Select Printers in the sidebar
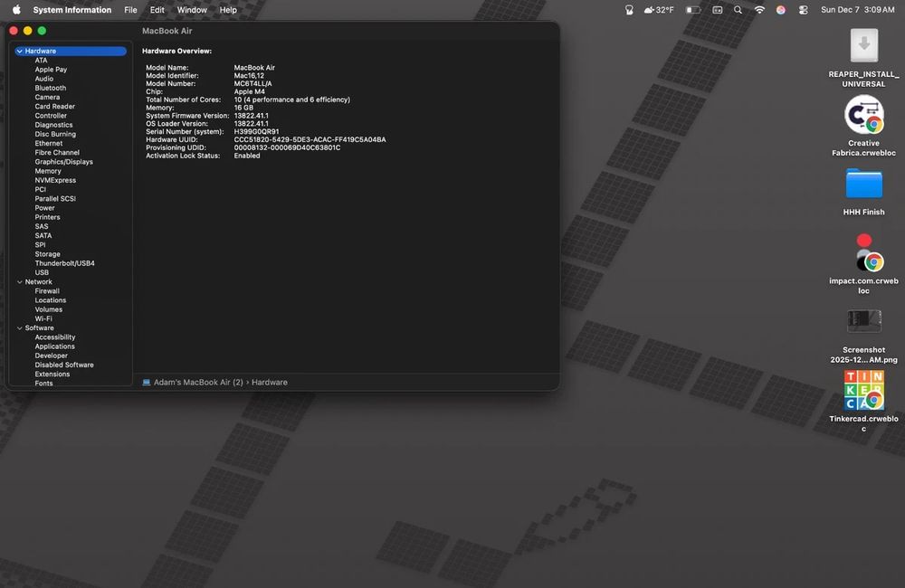Viewport: 905px width, 588px height. 47,217
